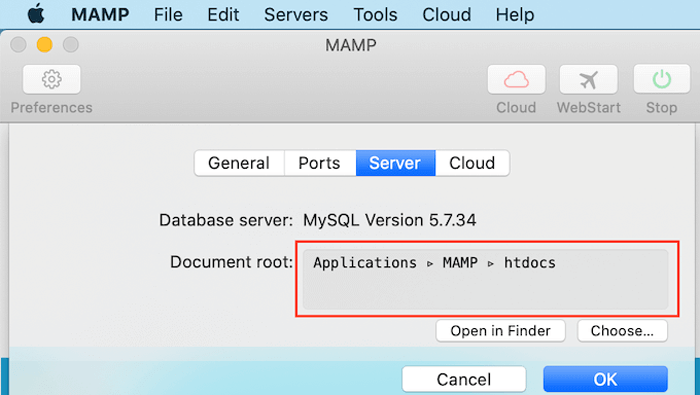Screen dimensions: 700x395
Task: Click the Stop power icon
Action: pos(662,79)
